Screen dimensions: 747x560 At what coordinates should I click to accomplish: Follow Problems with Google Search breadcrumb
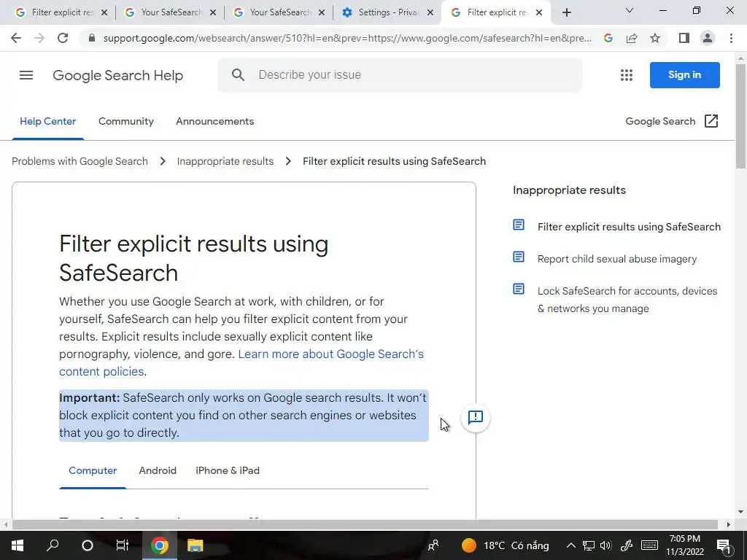pos(80,161)
